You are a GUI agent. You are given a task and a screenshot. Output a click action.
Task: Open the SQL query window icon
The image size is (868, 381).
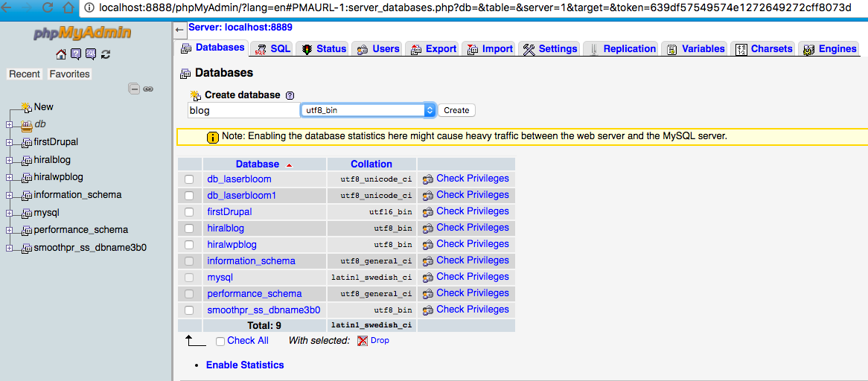pos(91,54)
